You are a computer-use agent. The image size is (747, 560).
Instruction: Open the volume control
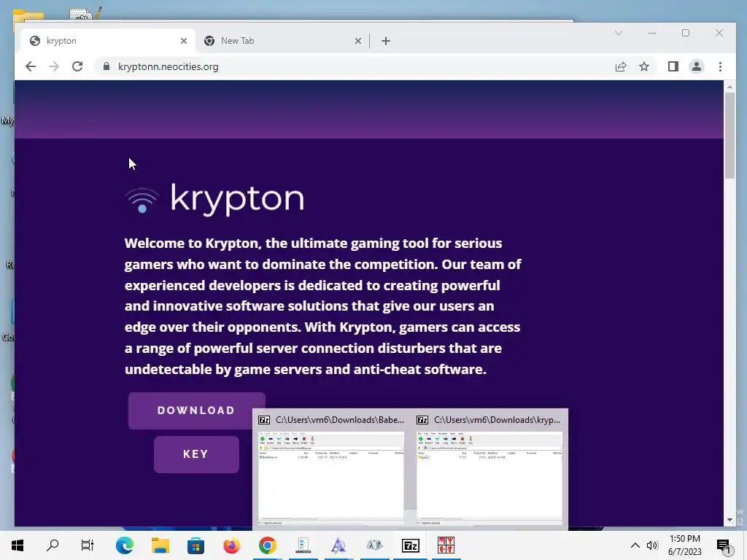tap(652, 545)
